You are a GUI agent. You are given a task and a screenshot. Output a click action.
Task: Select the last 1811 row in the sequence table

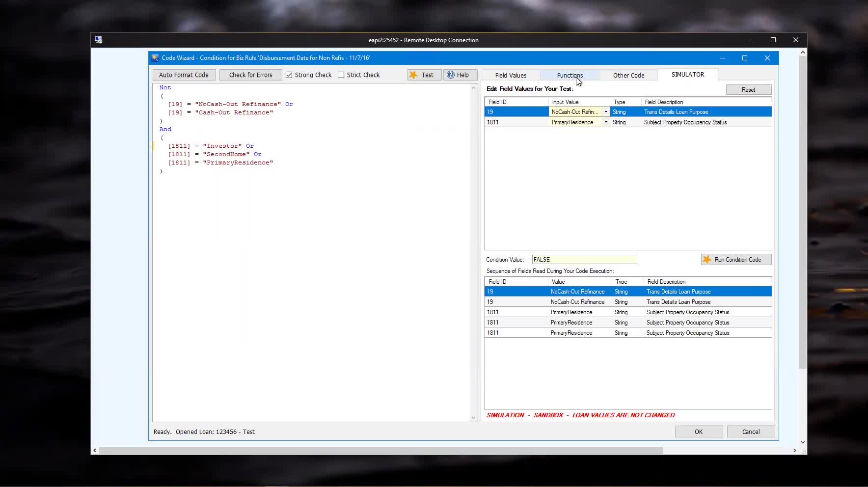[628, 333]
